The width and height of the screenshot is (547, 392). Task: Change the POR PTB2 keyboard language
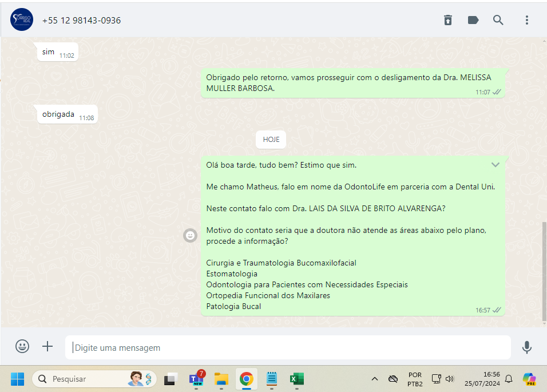415,379
